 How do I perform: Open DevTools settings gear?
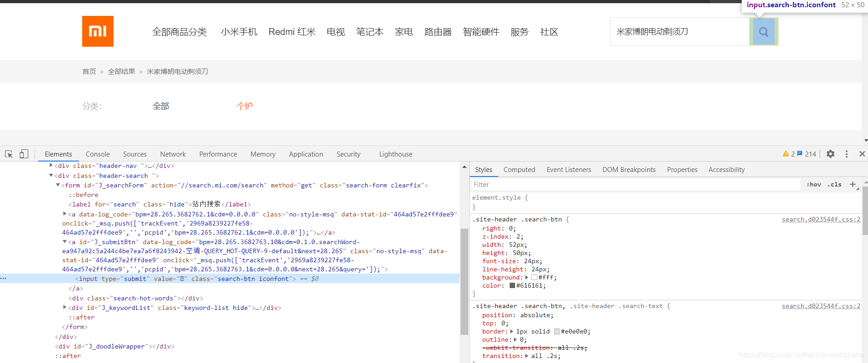coord(830,154)
